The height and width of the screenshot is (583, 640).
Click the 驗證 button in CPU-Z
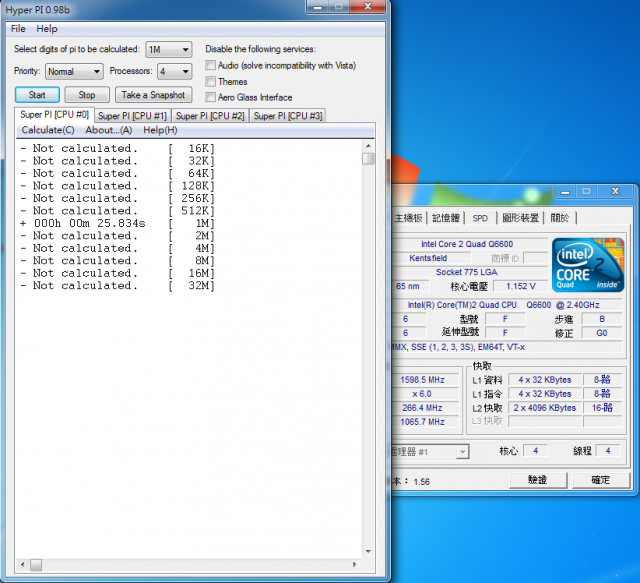(538, 480)
